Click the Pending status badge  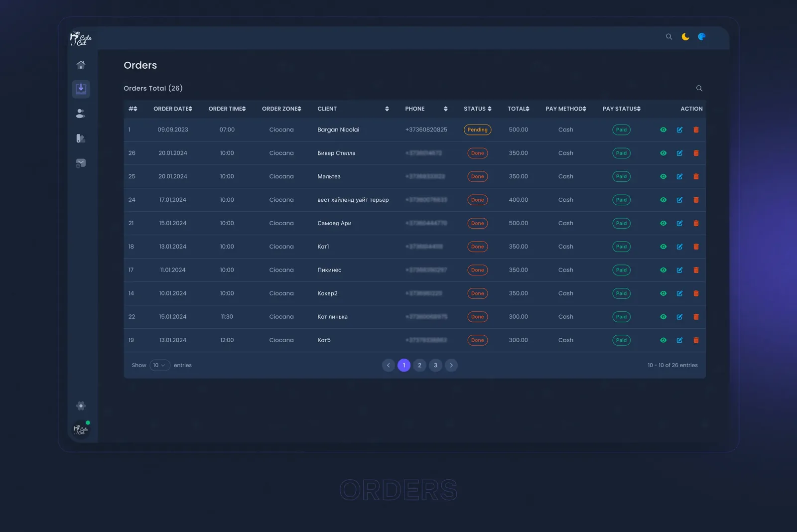tap(478, 130)
